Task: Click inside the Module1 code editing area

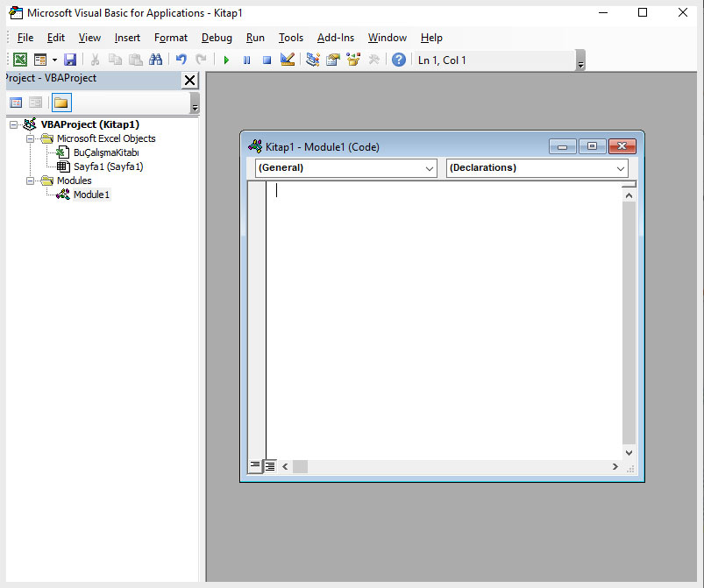Action: (444, 320)
